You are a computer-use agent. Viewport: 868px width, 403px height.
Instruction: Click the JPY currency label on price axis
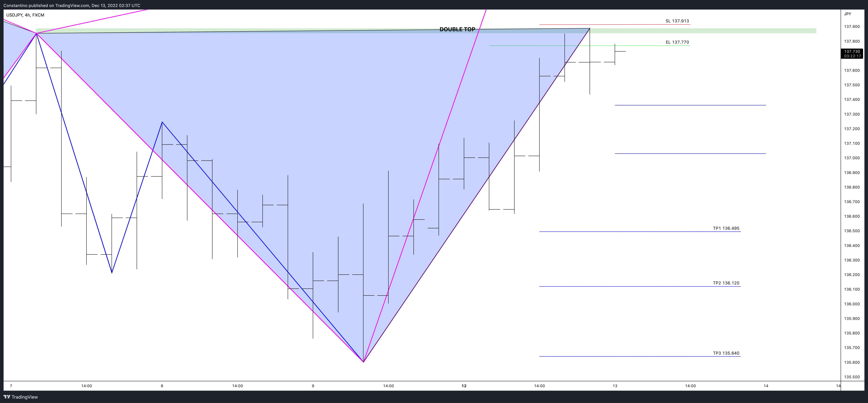(847, 14)
